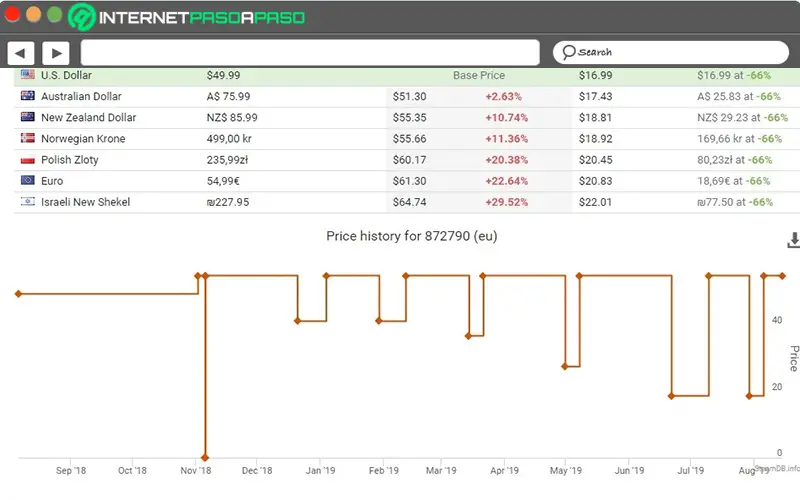Click the browser forward arrow button
Screen dimensions: 800x500
coord(54,52)
